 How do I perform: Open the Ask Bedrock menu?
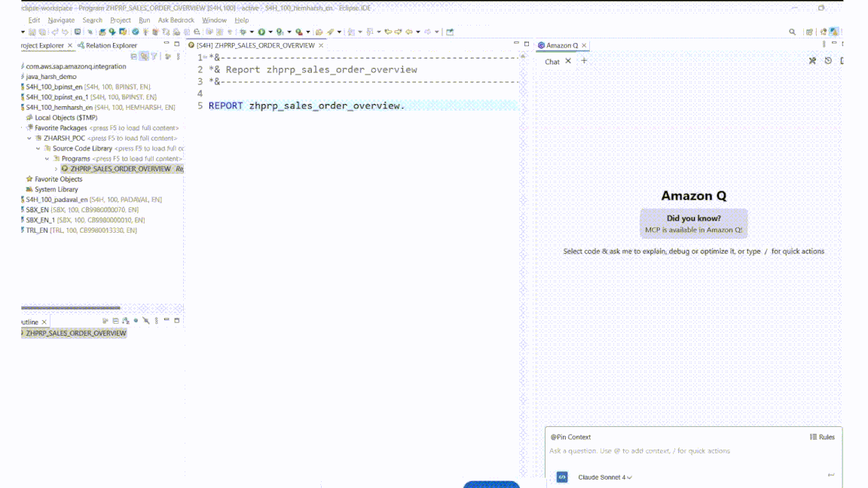pyautogui.click(x=176, y=20)
